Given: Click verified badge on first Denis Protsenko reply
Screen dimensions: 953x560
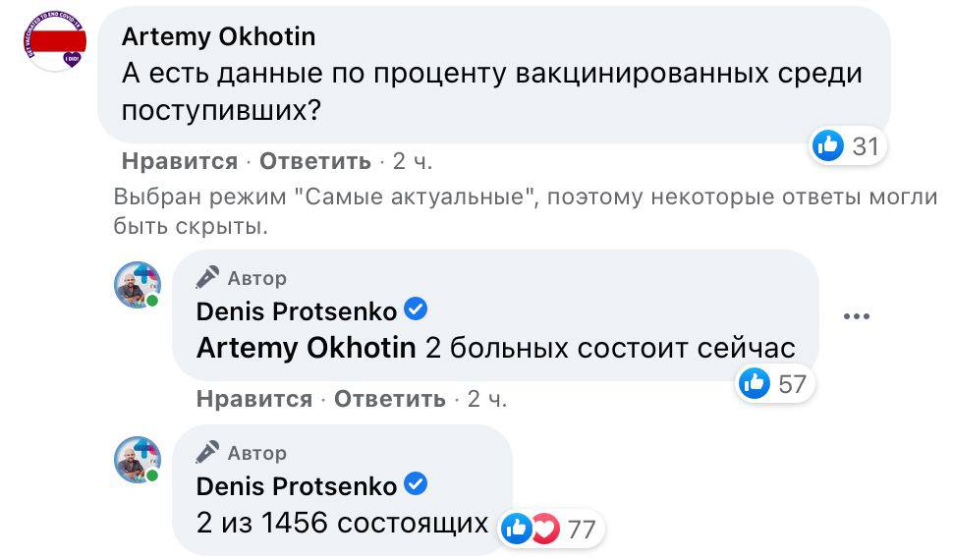Looking at the screenshot, I should point(417,310).
